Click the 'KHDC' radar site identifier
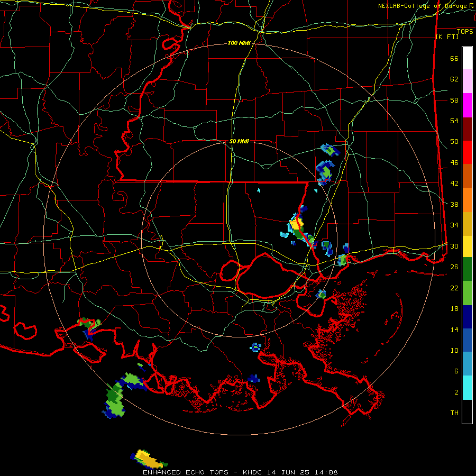Image resolution: width=476 pixels, height=476 pixels. pos(253,472)
